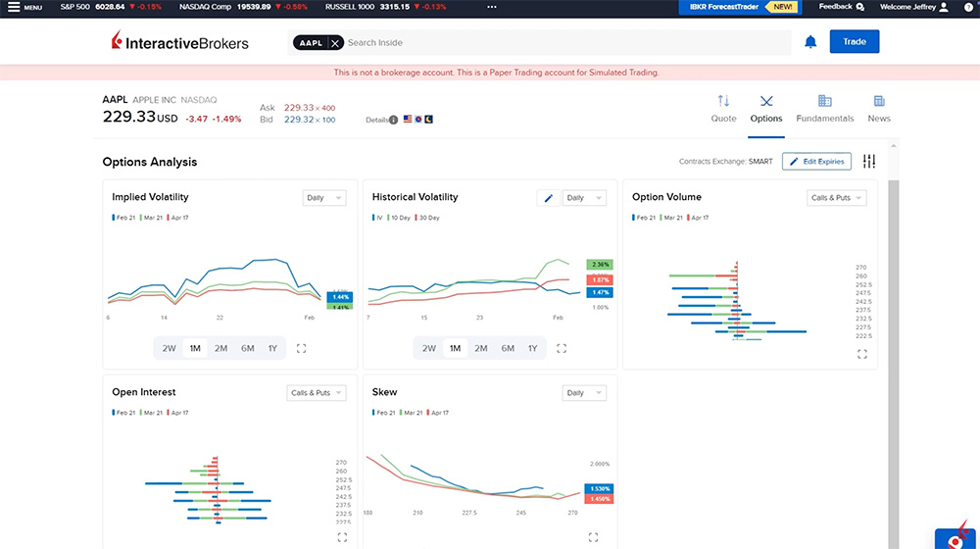Click the S&P 500 ticker
Screen dimensions: 980x549
click(110, 7)
